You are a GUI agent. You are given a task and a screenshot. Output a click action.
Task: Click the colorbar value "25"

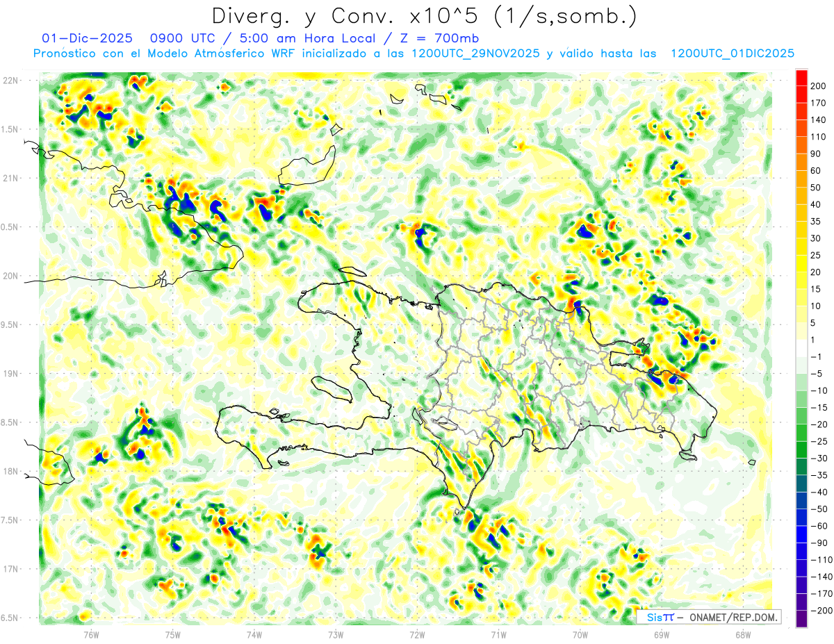(816, 255)
